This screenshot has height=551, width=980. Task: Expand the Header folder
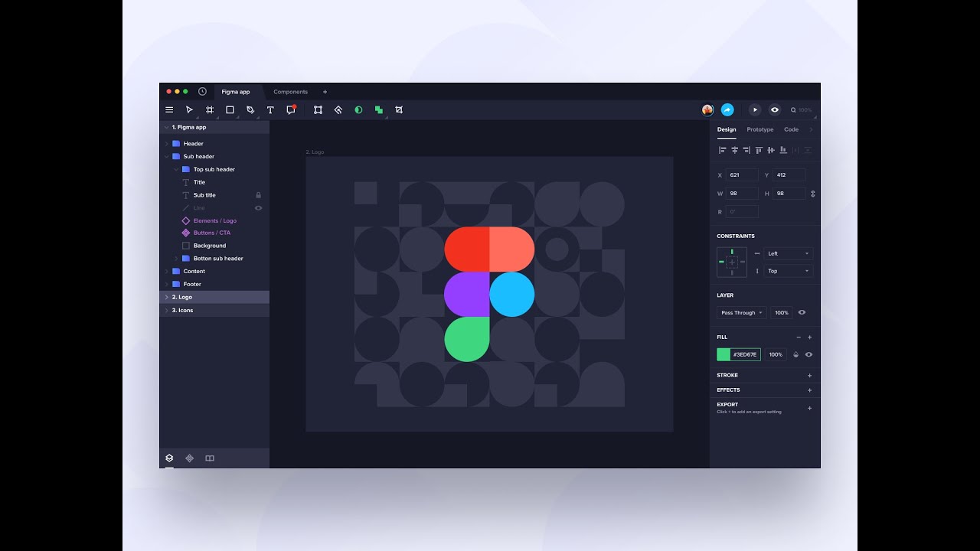[x=166, y=144]
